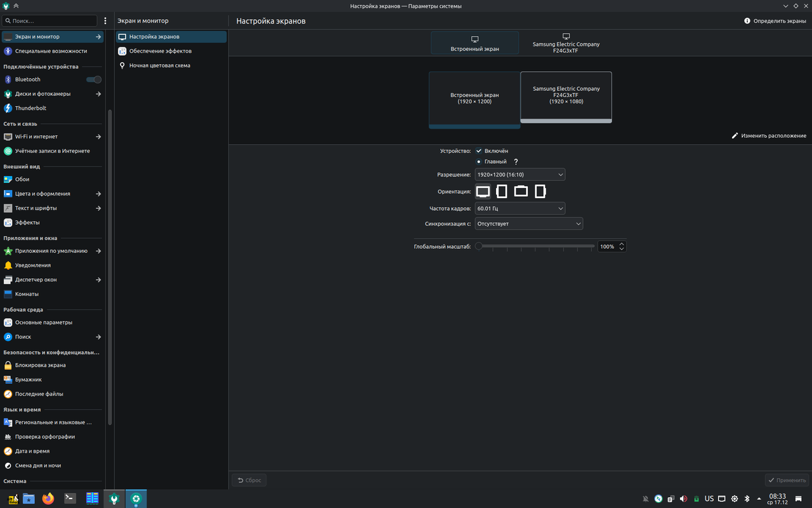
Task: Open the Синхронизация с dropdown
Action: (x=528, y=224)
